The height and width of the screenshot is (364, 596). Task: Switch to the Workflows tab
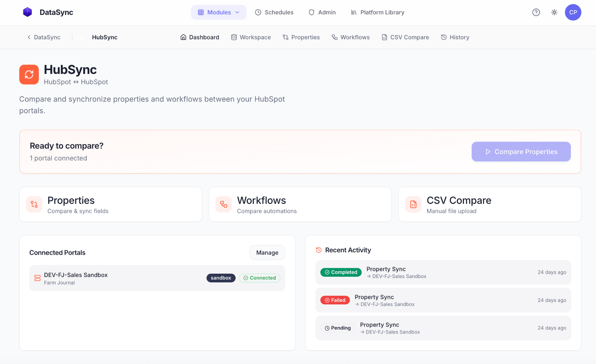351,37
